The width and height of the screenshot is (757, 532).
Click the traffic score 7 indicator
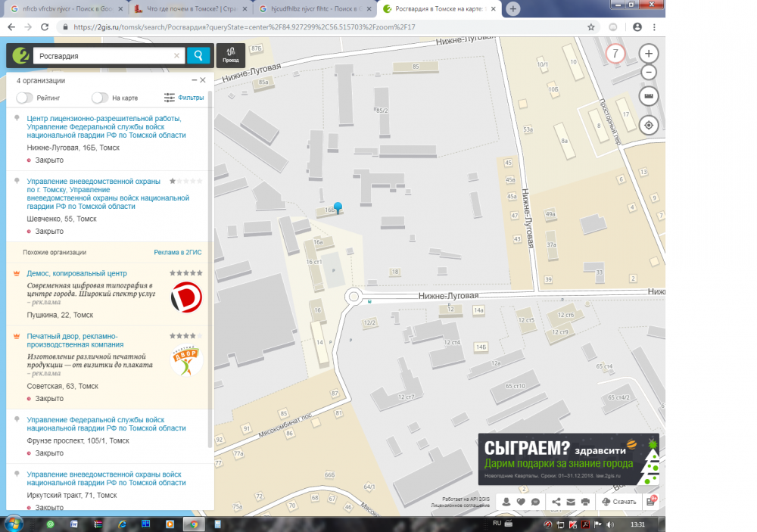click(x=615, y=54)
